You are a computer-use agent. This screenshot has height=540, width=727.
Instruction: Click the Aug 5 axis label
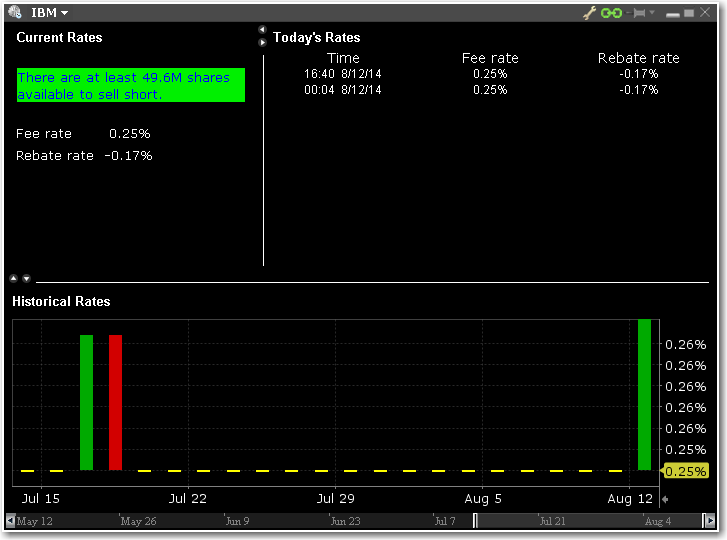[x=483, y=499]
